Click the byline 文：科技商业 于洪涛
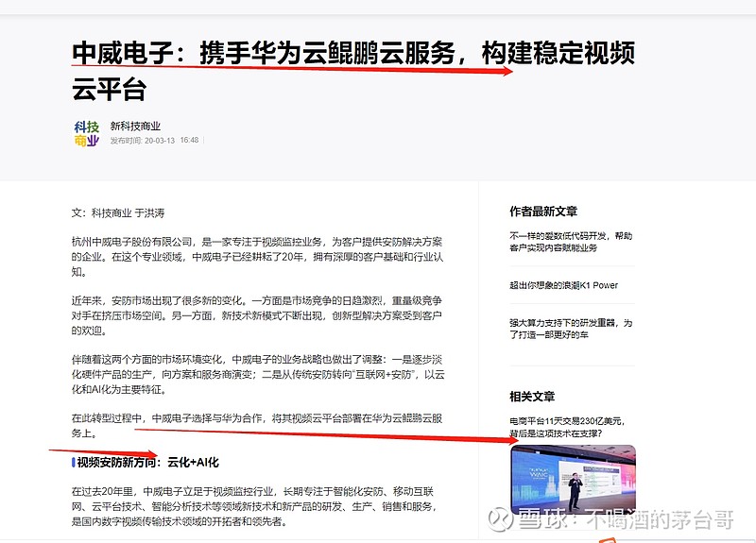This screenshot has width=756, height=543. point(118,213)
